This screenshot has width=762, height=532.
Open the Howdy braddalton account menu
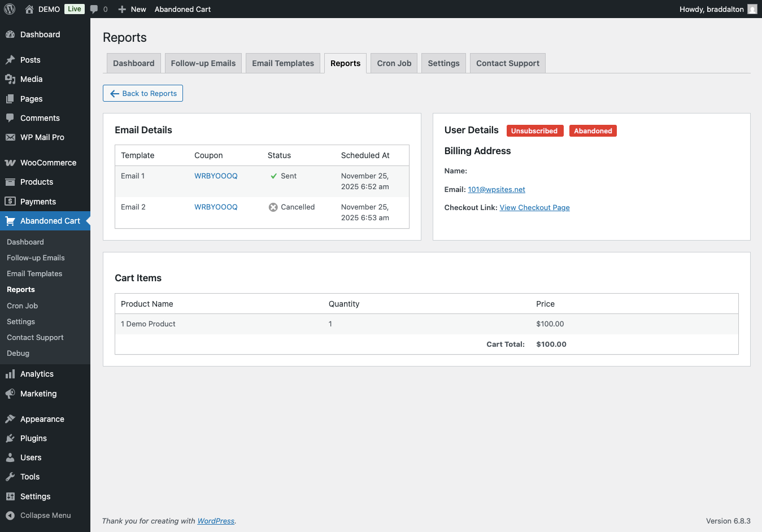[x=711, y=9]
